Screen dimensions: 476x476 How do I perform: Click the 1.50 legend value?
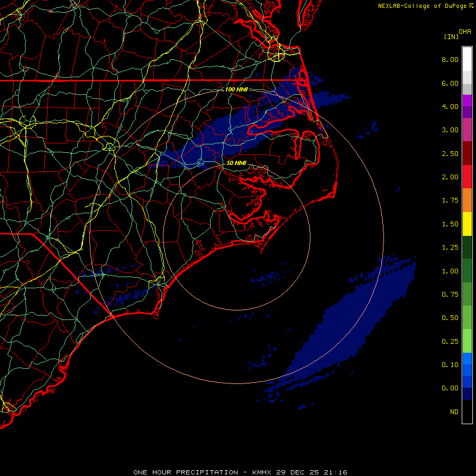(x=450, y=224)
